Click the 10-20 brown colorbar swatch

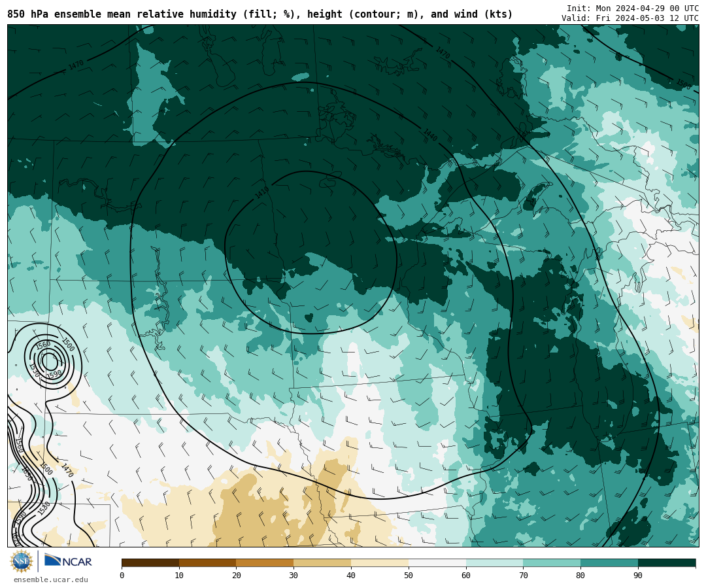208,562
